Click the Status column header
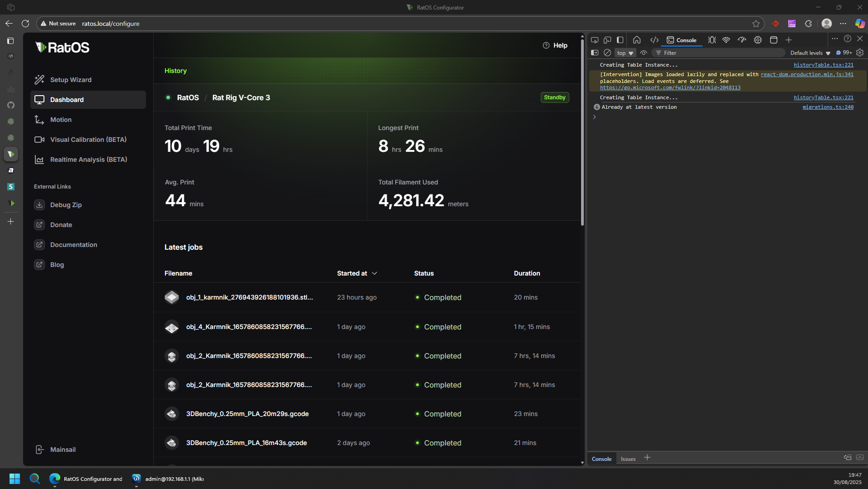This screenshot has width=868, height=489. (x=424, y=273)
